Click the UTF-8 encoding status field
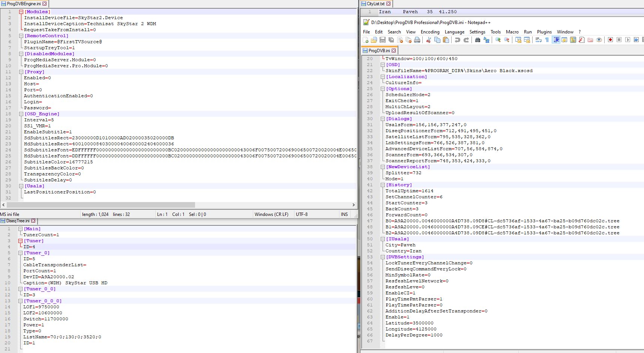 click(x=302, y=214)
